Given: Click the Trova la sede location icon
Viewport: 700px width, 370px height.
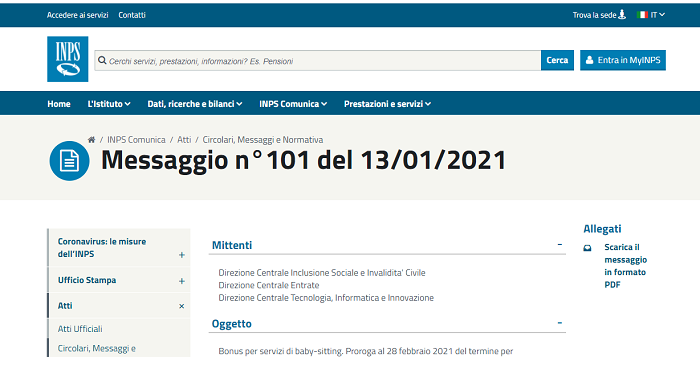Looking at the screenshot, I should click(622, 15).
